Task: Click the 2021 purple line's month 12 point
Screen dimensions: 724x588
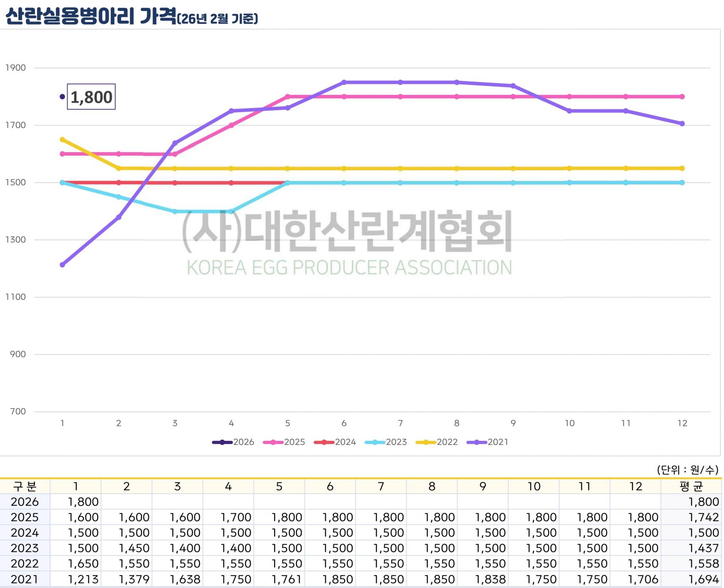Action: (682, 124)
